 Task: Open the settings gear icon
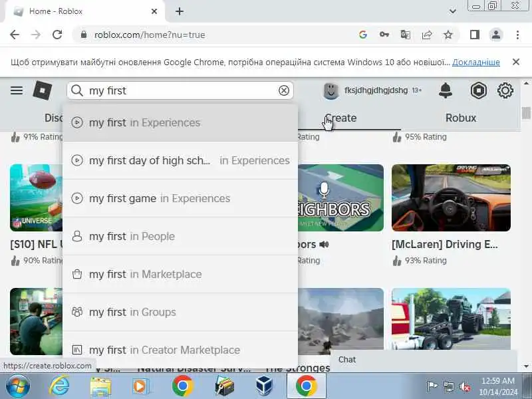(505, 90)
